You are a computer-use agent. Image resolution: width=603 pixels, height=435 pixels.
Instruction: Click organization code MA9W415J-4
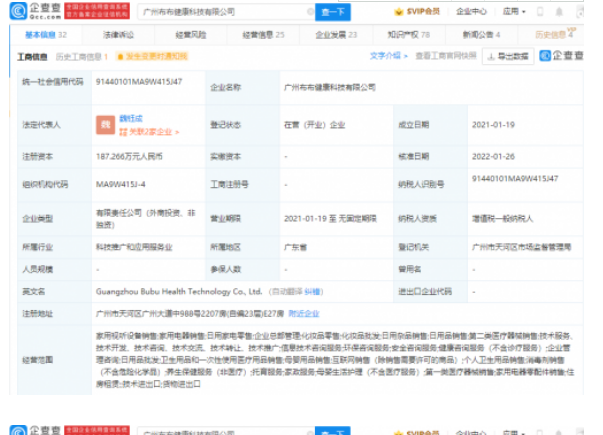coord(120,185)
